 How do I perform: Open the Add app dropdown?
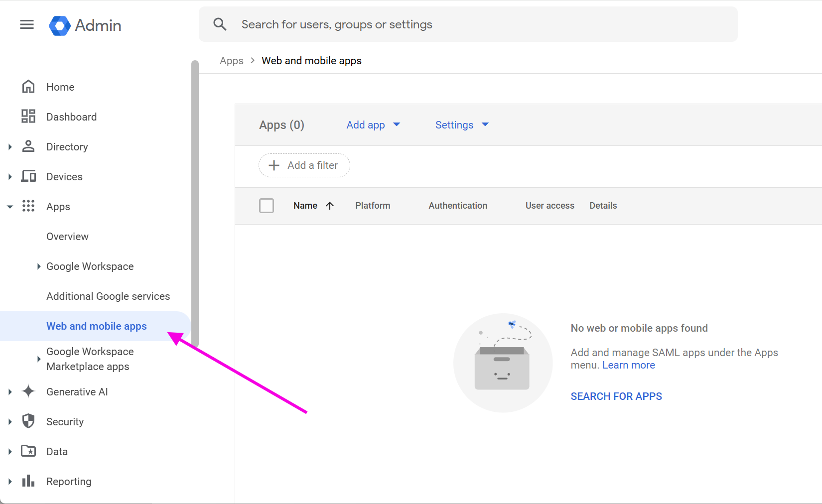(373, 125)
